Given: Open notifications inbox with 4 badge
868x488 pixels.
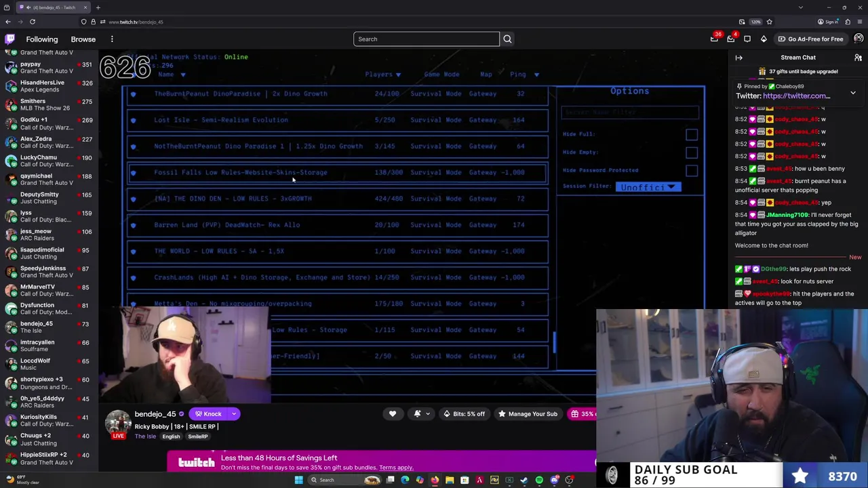Looking at the screenshot, I should 730,39.
